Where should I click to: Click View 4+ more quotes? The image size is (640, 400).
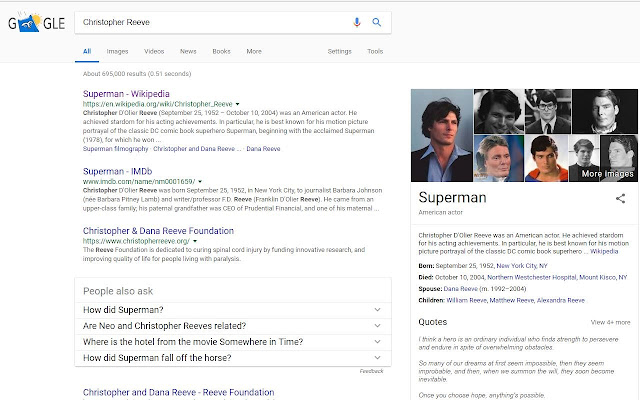tap(610, 322)
